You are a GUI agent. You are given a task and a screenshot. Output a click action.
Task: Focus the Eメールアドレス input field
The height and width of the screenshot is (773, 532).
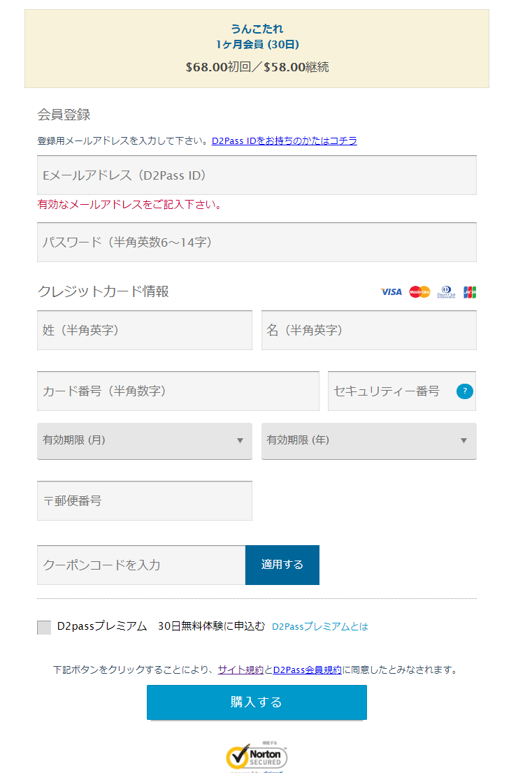point(257,175)
